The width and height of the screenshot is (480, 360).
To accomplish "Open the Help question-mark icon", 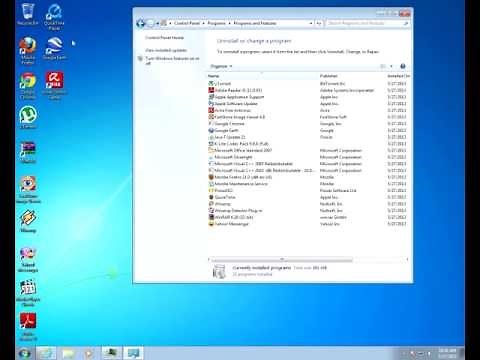I will point(403,66).
